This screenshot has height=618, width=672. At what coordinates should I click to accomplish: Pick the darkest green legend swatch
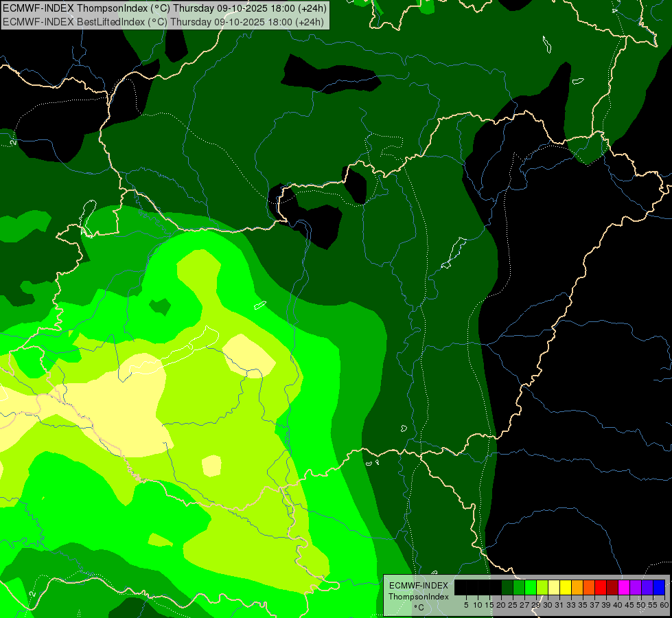(x=507, y=587)
